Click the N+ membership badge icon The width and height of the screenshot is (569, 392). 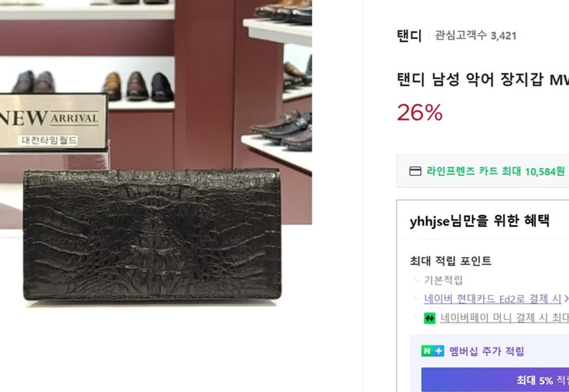(x=432, y=351)
